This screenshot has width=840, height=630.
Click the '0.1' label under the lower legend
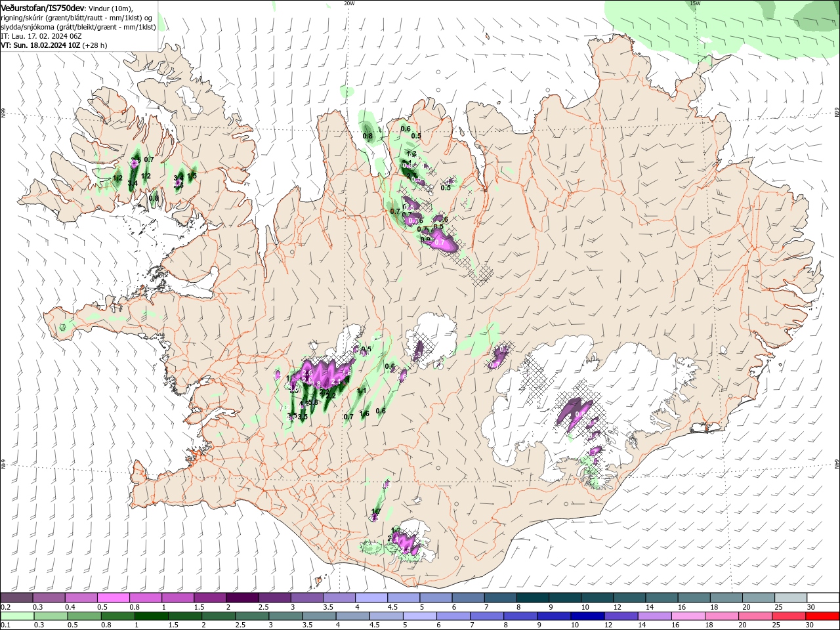[5, 625]
